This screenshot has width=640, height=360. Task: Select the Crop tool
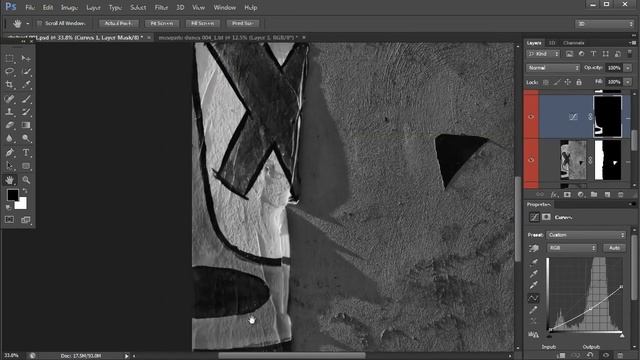tap(9, 84)
